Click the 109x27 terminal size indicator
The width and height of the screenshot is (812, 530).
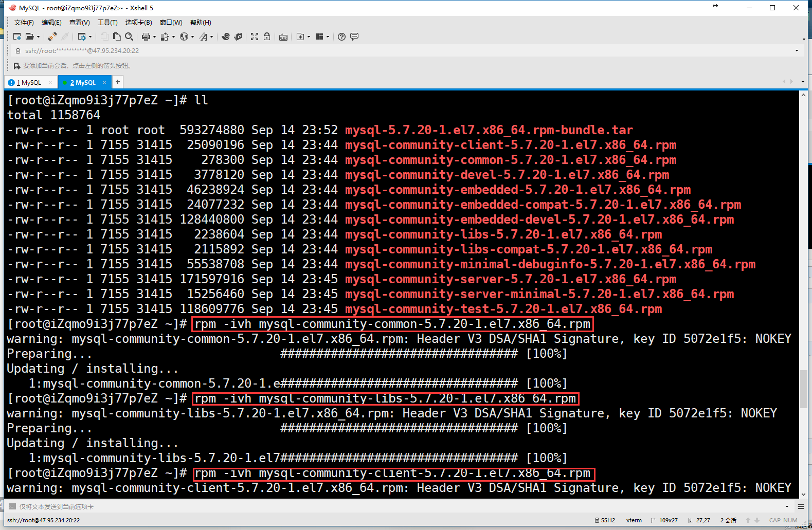[664, 520]
